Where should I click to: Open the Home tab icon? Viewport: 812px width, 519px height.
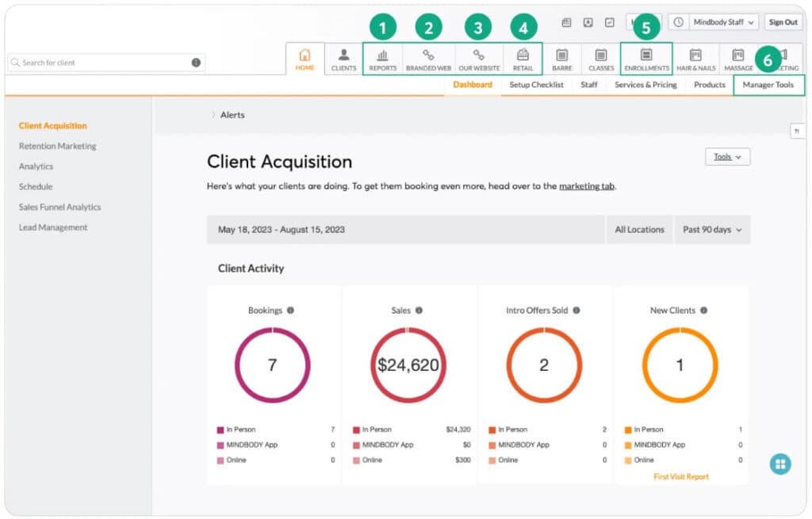tap(304, 55)
